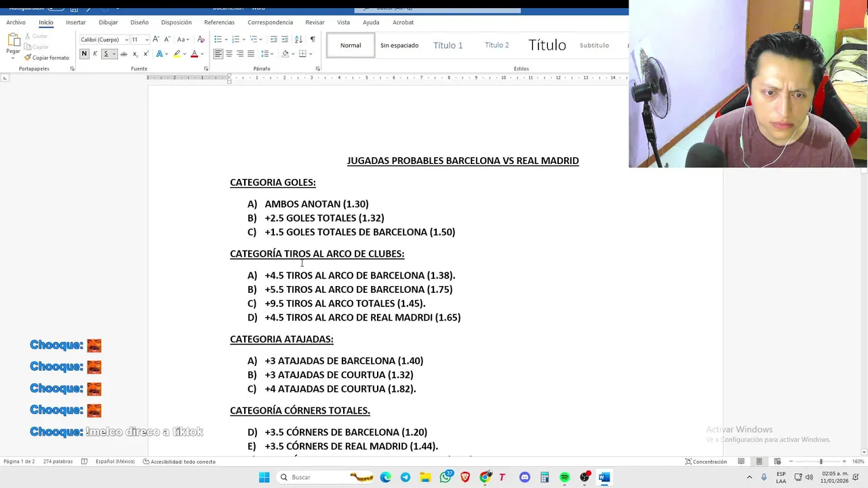Open Discord from the taskbar
Viewport: 868px width, 488px height.
coord(524,477)
